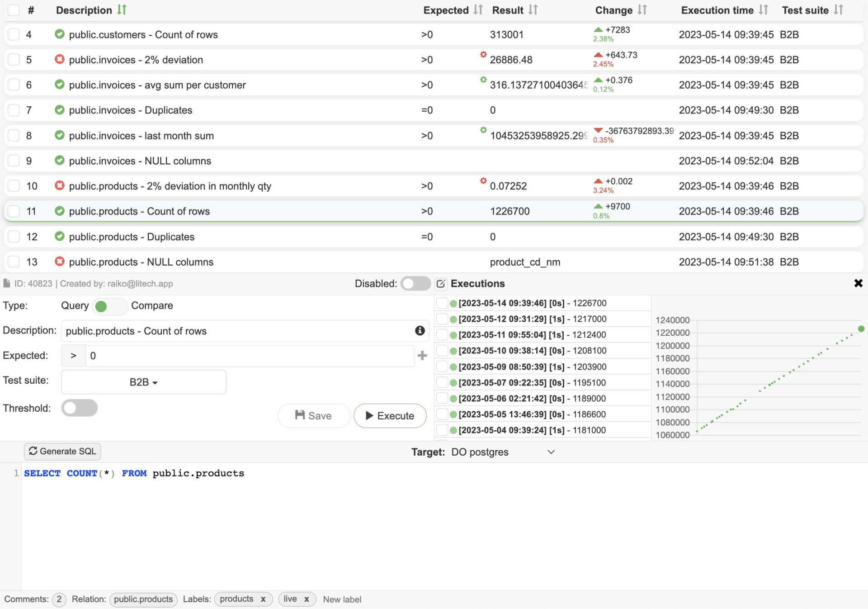Sort by Execution time column arrows
This screenshot has height=609, width=868.
pos(763,10)
